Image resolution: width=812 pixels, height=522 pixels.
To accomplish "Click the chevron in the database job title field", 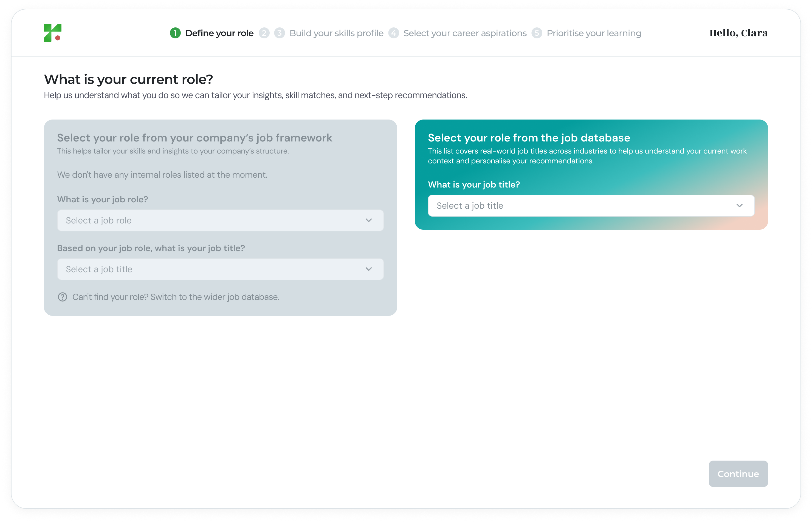I will 739,205.
